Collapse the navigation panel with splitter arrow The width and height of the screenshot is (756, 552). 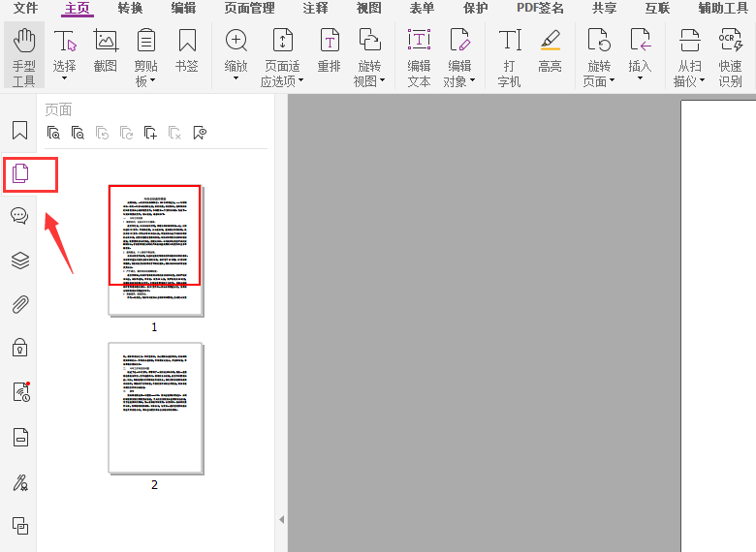[x=281, y=520]
